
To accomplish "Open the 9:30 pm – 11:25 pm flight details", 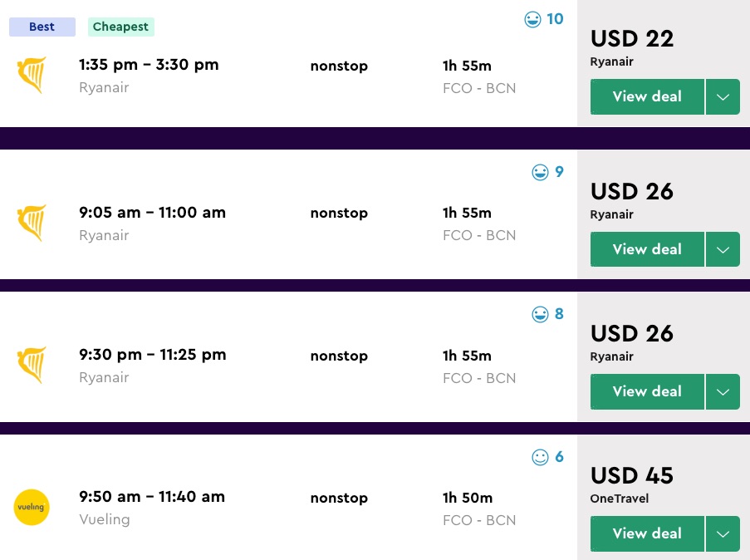I will [152, 355].
